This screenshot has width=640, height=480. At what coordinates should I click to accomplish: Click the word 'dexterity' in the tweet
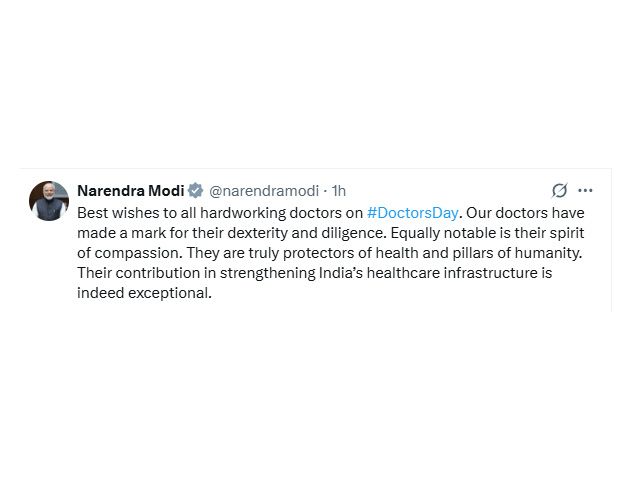(258, 233)
